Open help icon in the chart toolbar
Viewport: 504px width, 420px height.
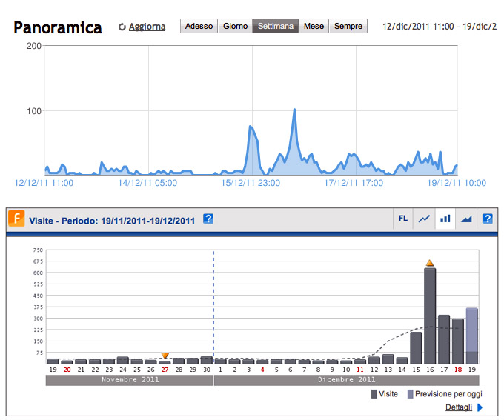click(x=487, y=219)
